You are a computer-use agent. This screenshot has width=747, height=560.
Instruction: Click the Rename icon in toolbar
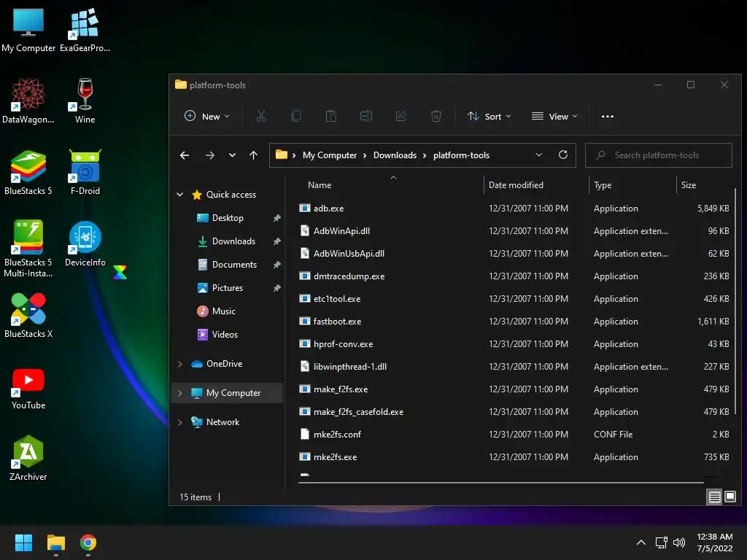[x=366, y=116]
